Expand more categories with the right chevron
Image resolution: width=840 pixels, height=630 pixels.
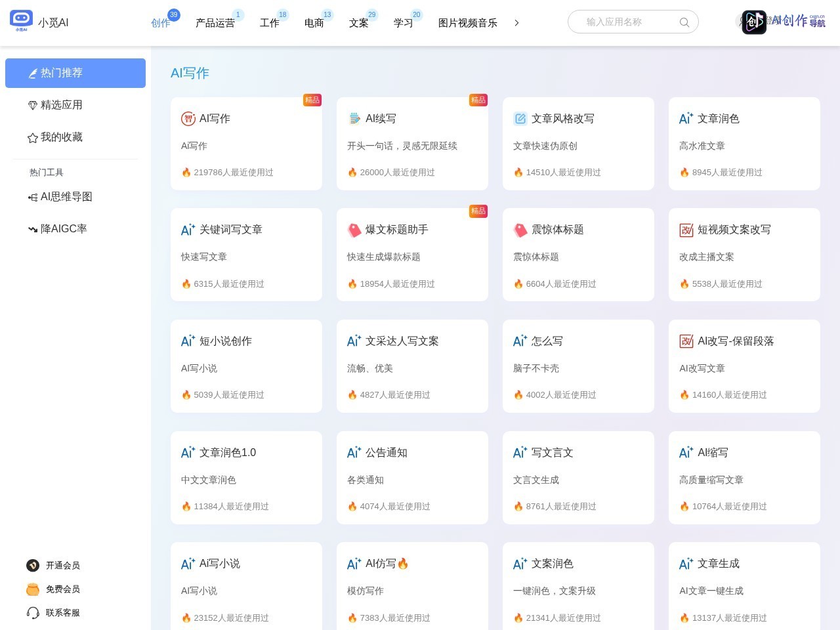(516, 23)
